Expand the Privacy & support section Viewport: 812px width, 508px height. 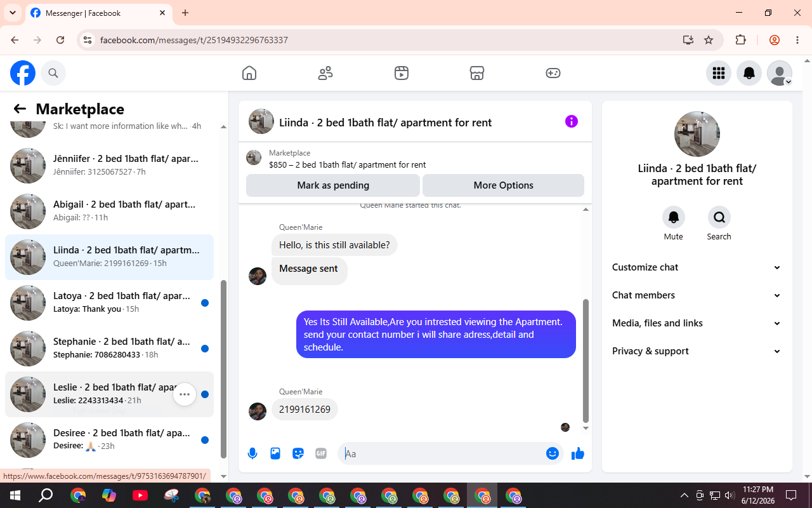click(697, 351)
